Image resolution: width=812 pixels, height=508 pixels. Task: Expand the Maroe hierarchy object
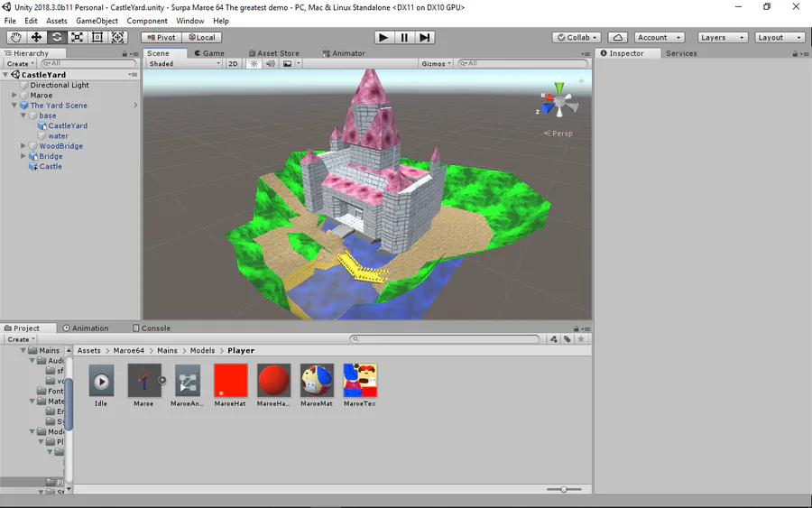click(x=14, y=96)
